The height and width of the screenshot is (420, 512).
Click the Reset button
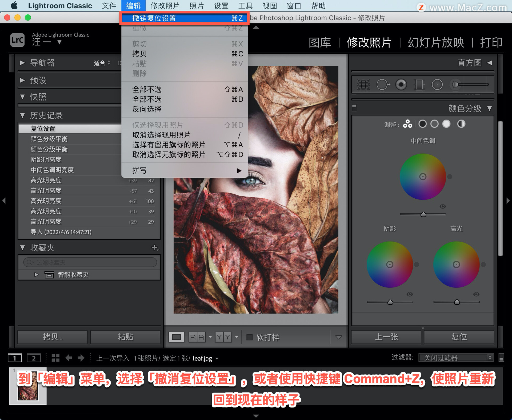[459, 337]
